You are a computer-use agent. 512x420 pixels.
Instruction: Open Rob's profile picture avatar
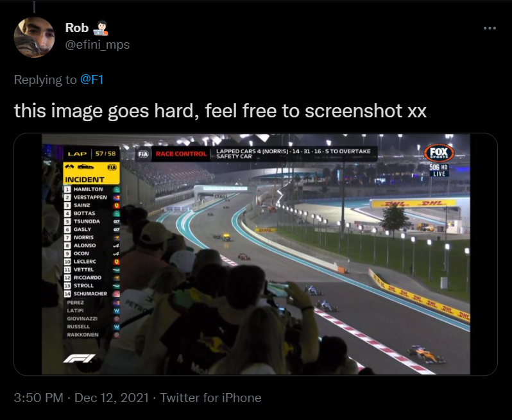(34, 37)
